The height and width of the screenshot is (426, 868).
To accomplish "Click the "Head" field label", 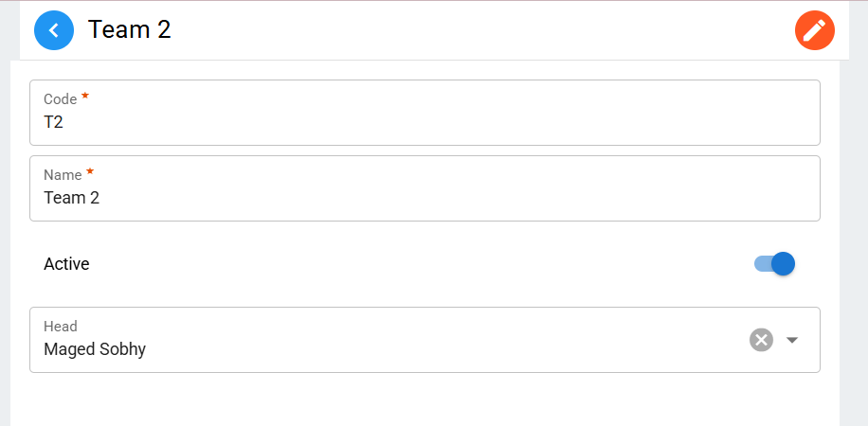I will [x=61, y=327].
